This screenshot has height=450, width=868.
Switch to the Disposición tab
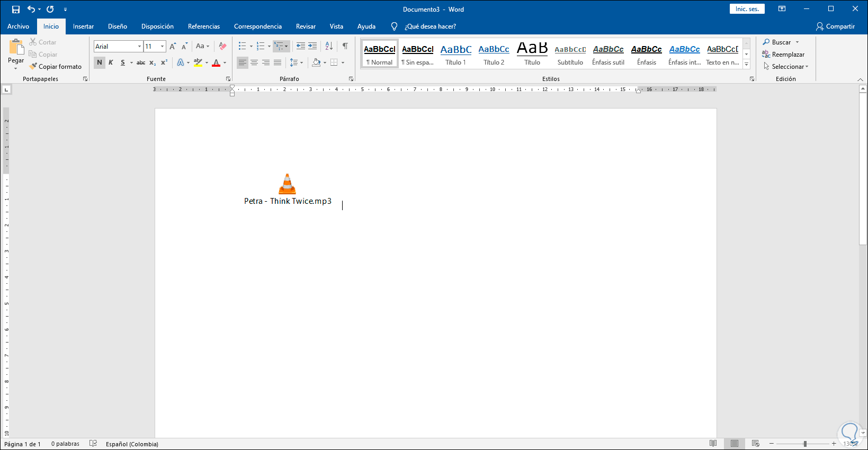pyautogui.click(x=157, y=26)
